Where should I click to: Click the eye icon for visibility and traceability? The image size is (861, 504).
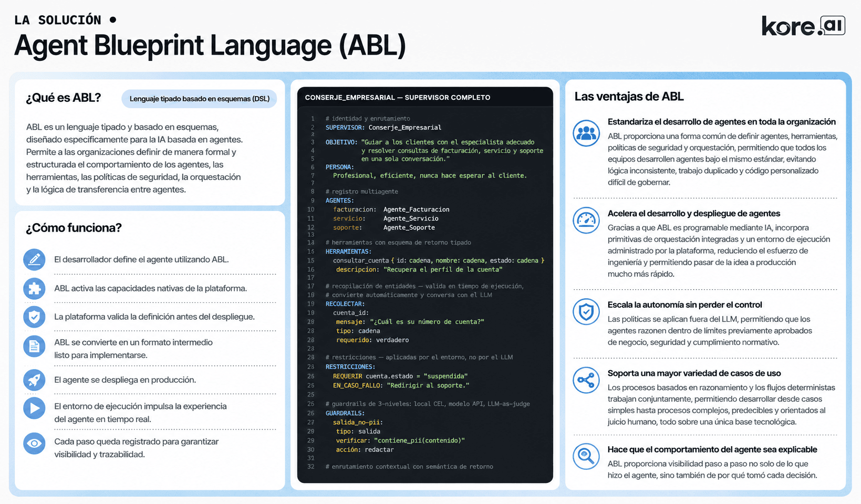(x=34, y=444)
